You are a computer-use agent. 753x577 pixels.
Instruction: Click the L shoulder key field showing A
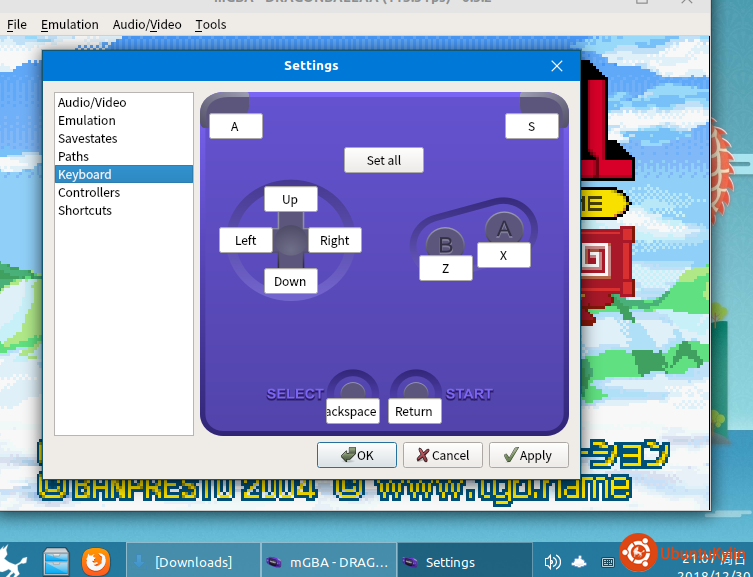click(x=236, y=126)
